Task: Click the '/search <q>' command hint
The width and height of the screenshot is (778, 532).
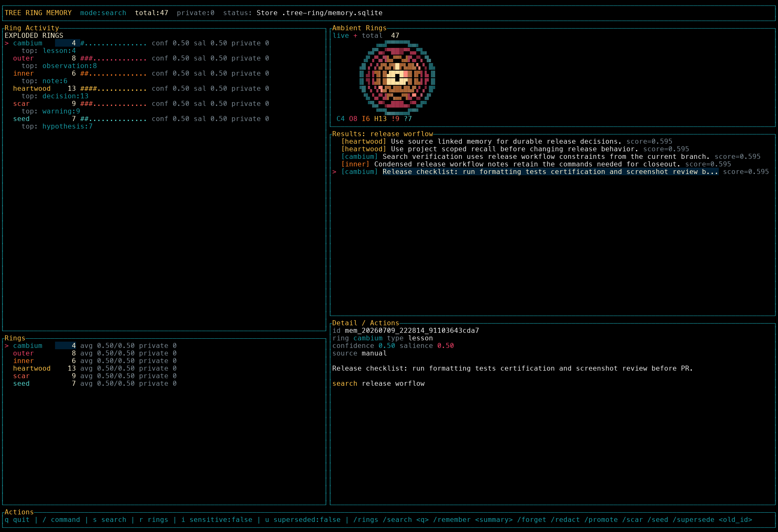Action: (x=406, y=520)
